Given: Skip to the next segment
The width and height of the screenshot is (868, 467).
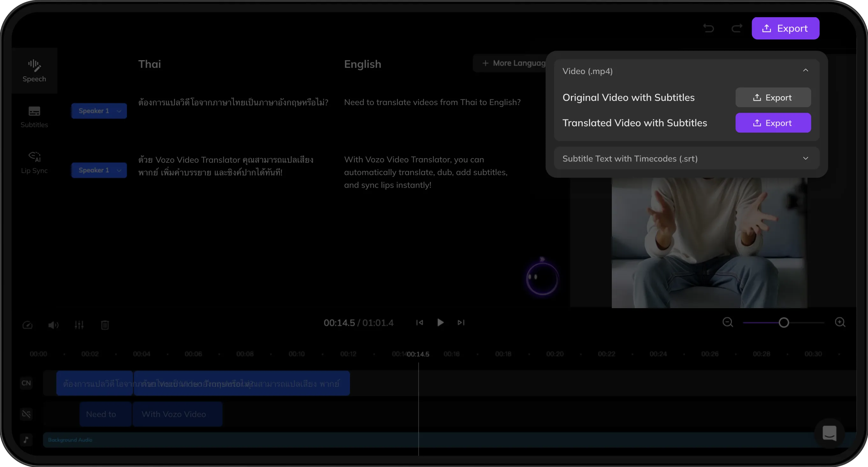Looking at the screenshot, I should pos(461,322).
